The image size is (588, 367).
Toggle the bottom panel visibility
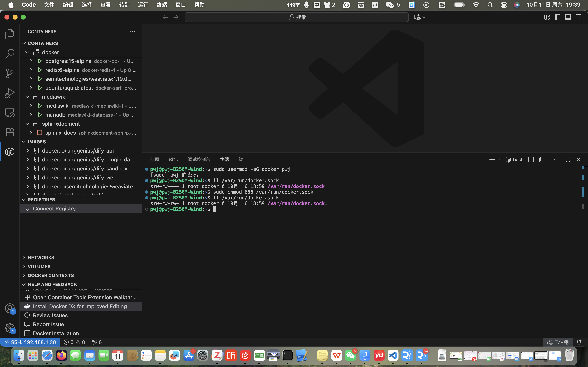tap(568, 17)
